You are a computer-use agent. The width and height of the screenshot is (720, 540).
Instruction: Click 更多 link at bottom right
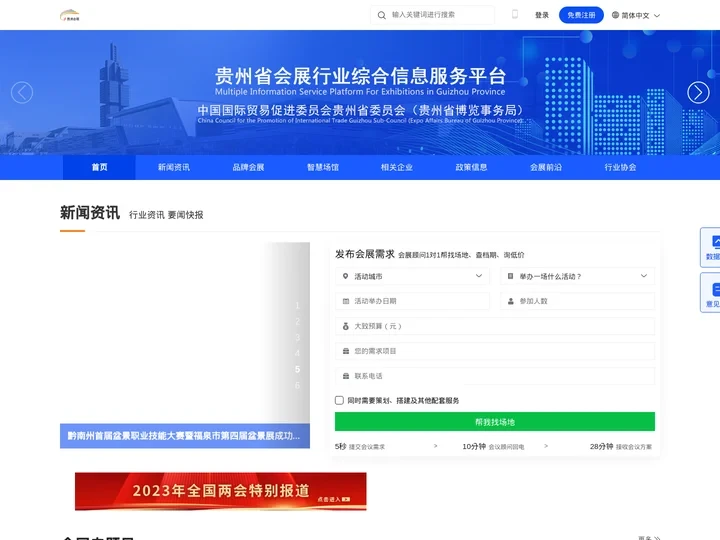[649, 537]
